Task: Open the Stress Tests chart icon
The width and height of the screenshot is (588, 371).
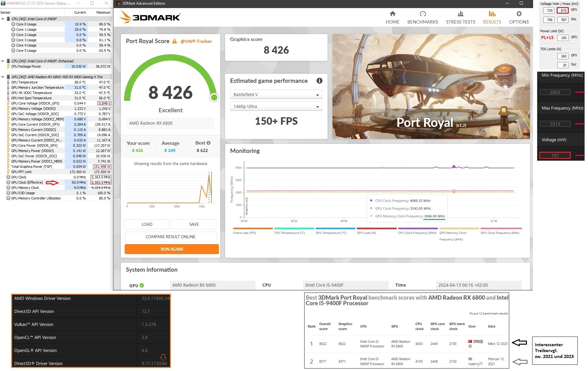Action: tap(461, 14)
